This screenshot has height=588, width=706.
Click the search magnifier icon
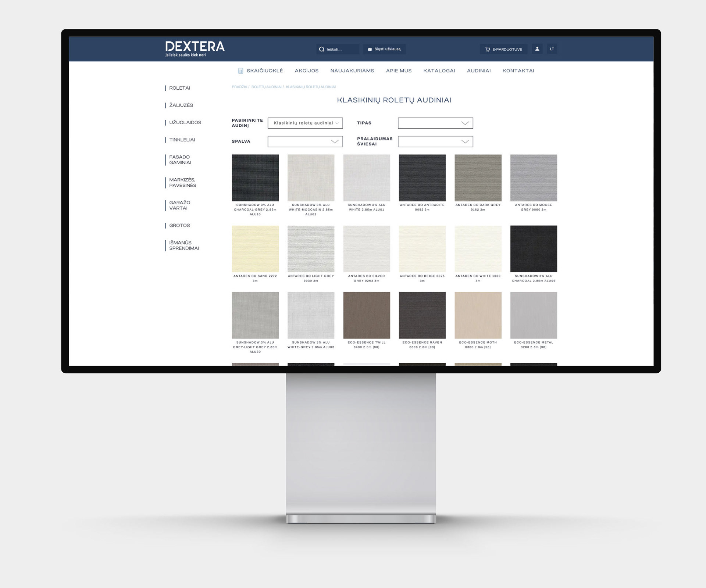322,49
